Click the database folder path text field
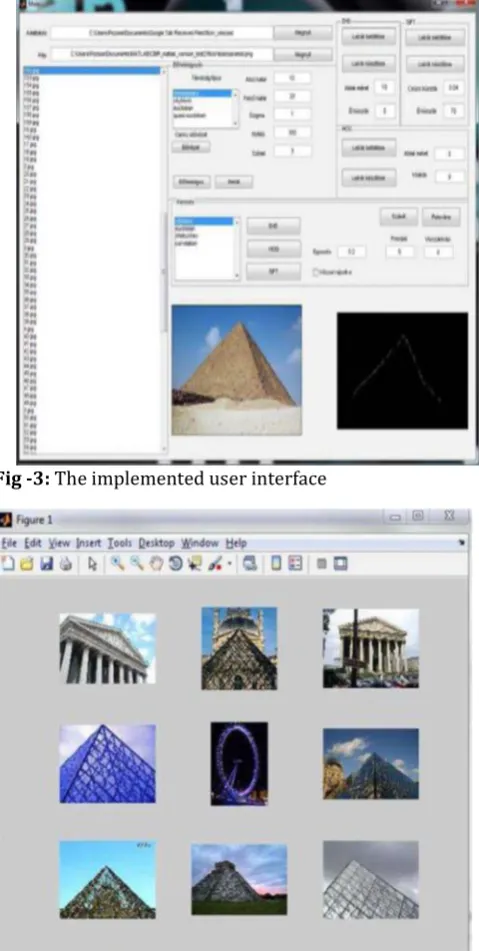Screen dimensions: 479x951 coord(161,32)
